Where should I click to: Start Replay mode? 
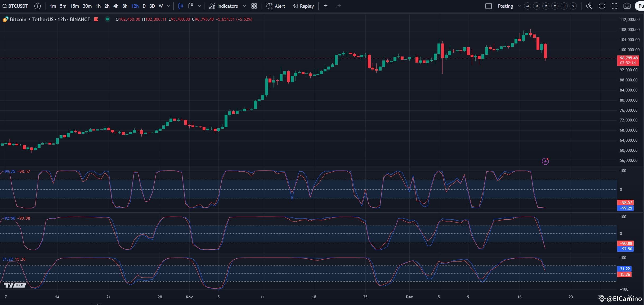click(303, 6)
